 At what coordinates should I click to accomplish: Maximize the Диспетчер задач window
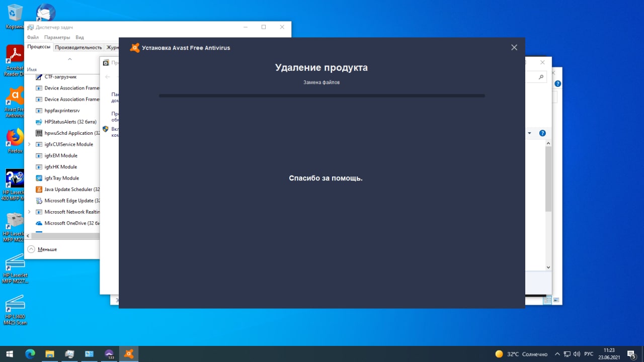tap(264, 27)
